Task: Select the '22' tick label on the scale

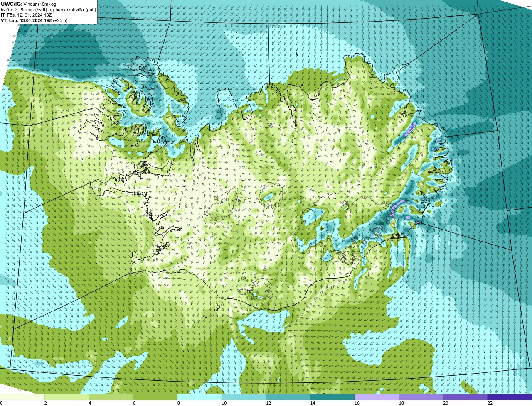Action: (490, 403)
